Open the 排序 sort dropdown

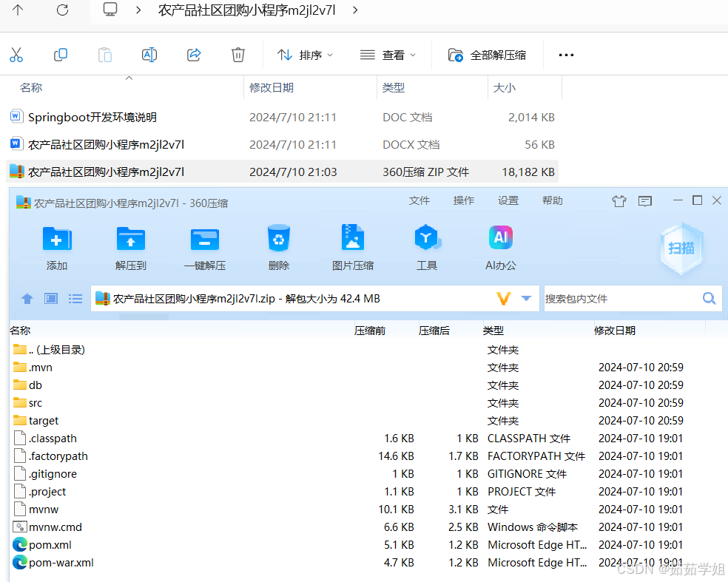point(305,55)
